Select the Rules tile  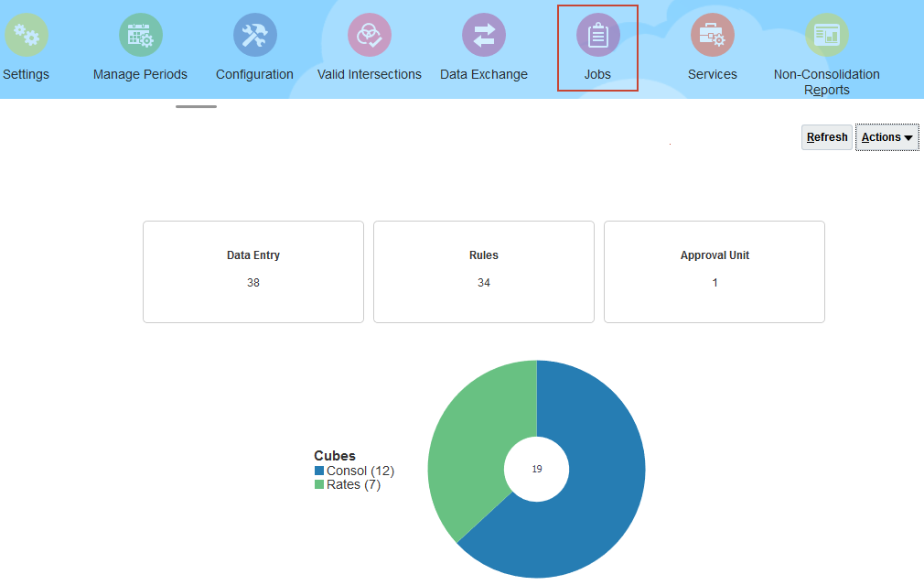[484, 272]
